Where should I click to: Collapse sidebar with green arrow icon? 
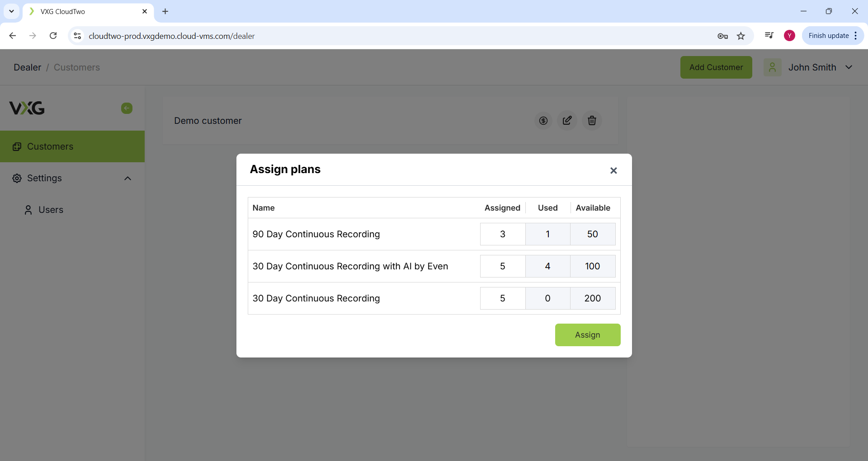[127, 108]
